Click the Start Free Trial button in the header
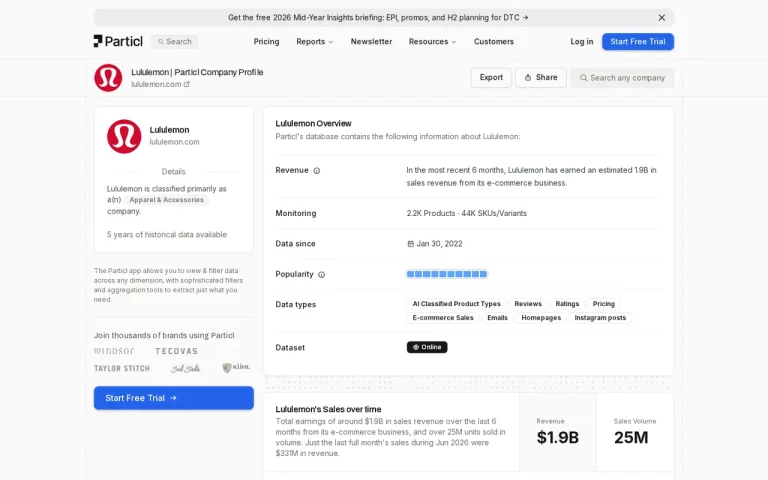Viewport: 768px width, 480px height. point(638,42)
